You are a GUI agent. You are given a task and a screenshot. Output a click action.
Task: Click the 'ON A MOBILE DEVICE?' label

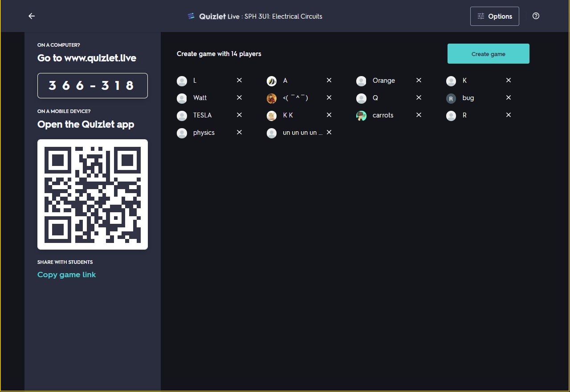(x=64, y=111)
